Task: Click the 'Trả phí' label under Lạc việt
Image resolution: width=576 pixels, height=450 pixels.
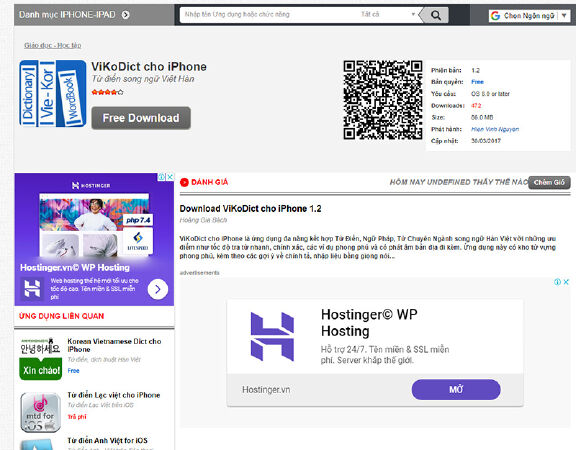Action: [x=77, y=417]
